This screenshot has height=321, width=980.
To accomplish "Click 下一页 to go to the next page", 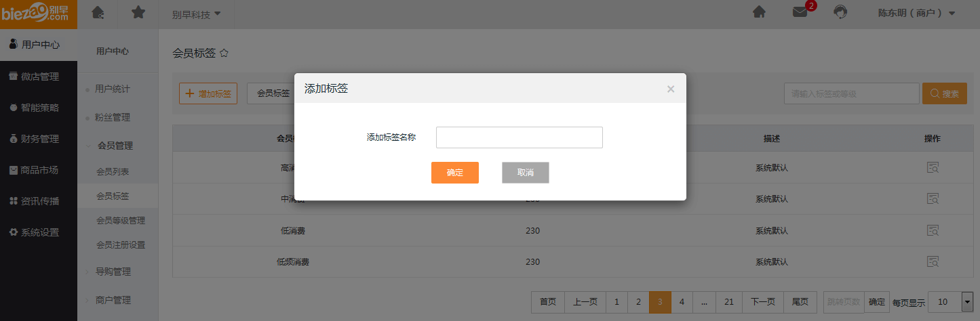I will (763, 302).
